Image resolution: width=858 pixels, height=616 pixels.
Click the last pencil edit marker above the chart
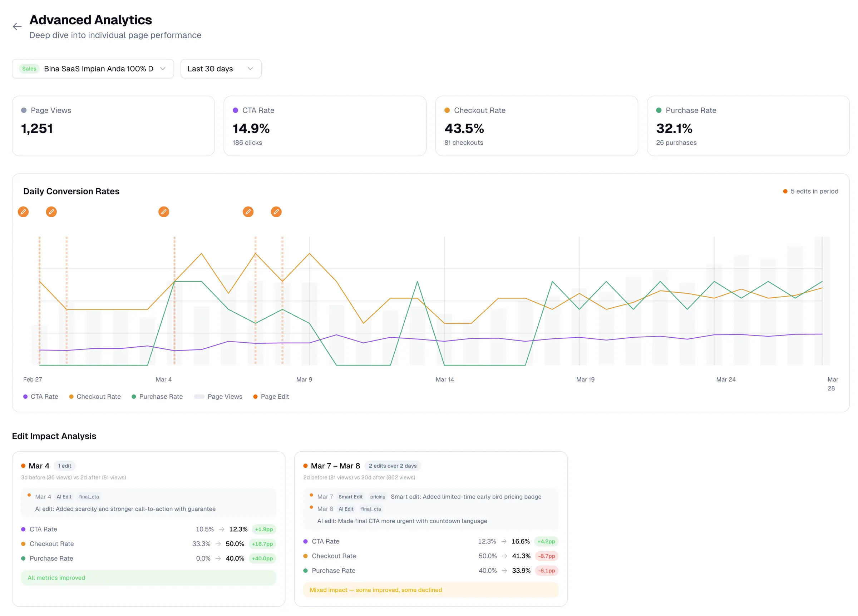pyautogui.click(x=276, y=212)
